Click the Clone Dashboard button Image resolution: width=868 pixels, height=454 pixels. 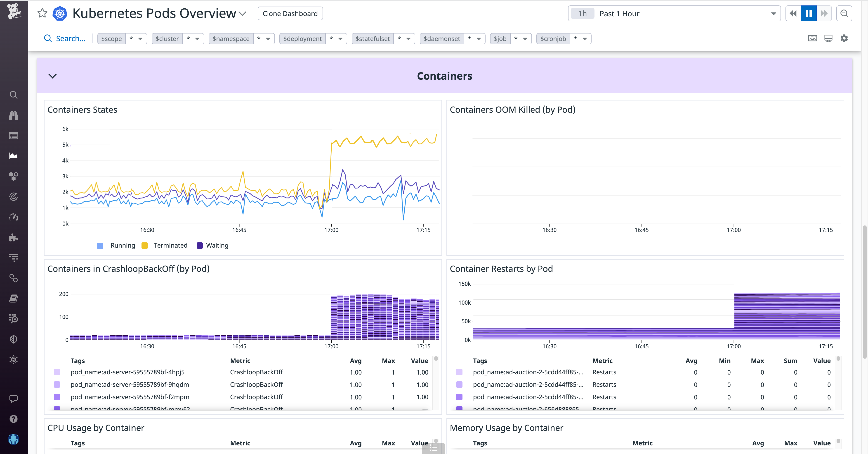coord(290,14)
